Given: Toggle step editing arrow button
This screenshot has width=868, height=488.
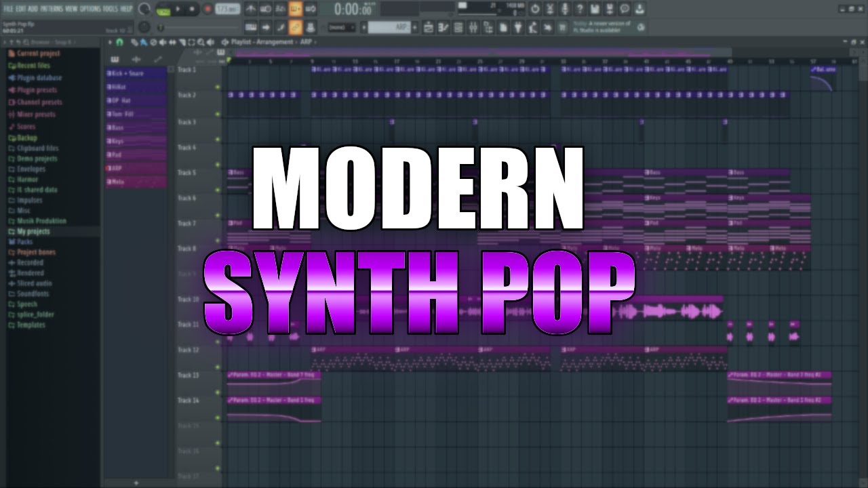Looking at the screenshot, I should [x=266, y=27].
